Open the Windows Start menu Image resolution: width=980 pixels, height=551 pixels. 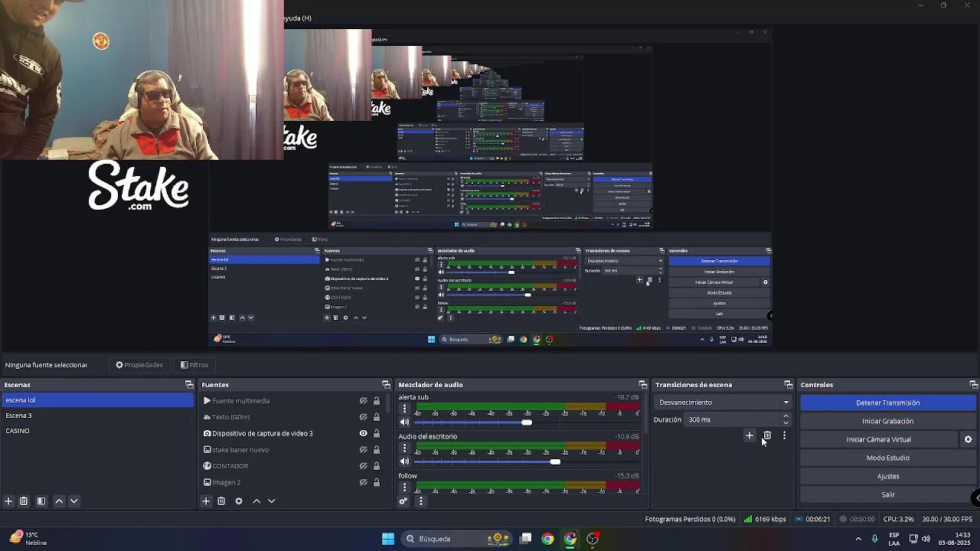point(388,539)
